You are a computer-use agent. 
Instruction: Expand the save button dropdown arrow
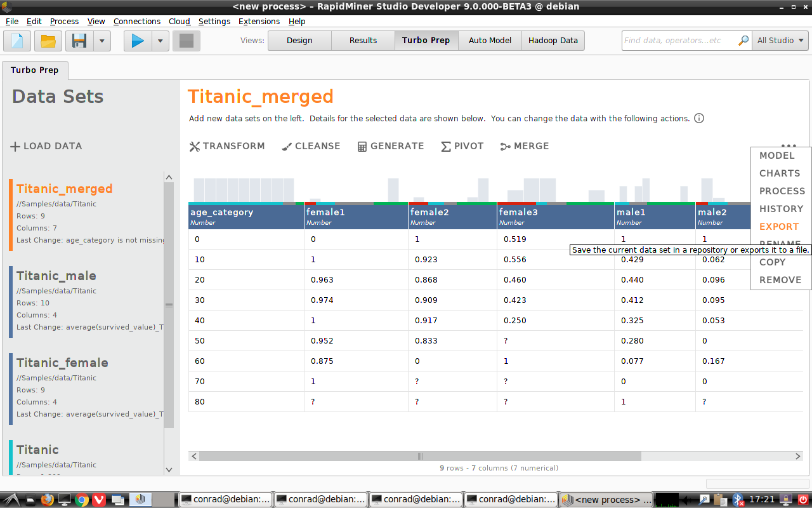click(102, 40)
